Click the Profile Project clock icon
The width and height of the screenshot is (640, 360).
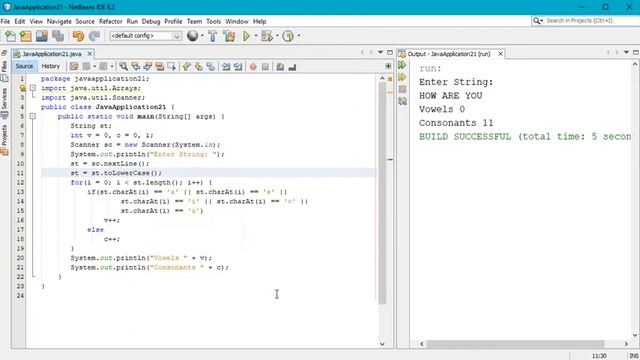288,36
